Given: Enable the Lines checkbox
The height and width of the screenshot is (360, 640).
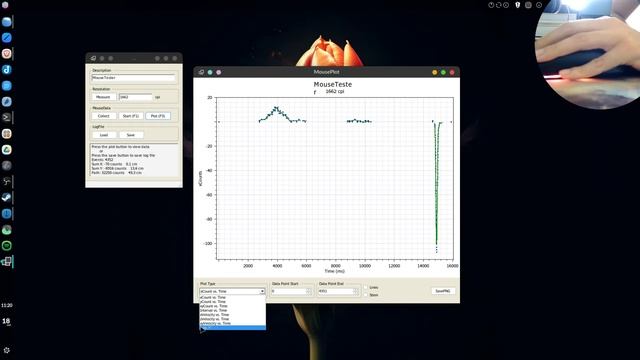Looking at the screenshot, I should pyautogui.click(x=366, y=287).
